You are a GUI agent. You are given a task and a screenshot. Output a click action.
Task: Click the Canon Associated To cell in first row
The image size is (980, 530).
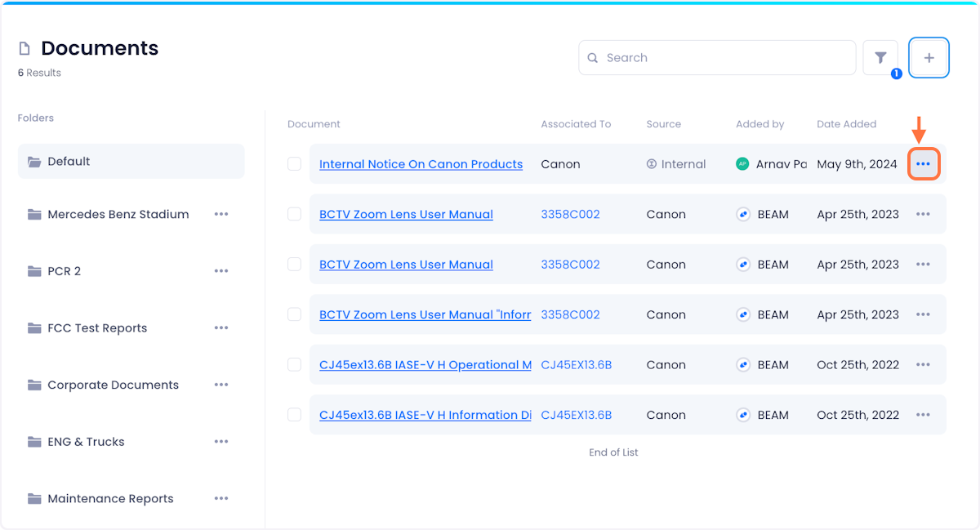(560, 164)
